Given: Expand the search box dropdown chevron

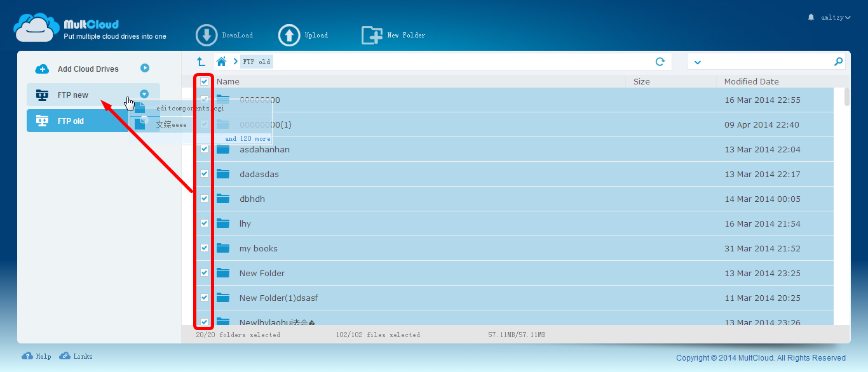Looking at the screenshot, I should [x=698, y=62].
